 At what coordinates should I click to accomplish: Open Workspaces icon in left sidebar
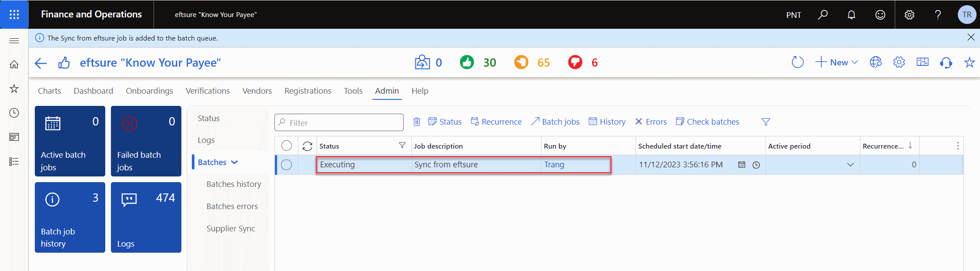[x=14, y=137]
